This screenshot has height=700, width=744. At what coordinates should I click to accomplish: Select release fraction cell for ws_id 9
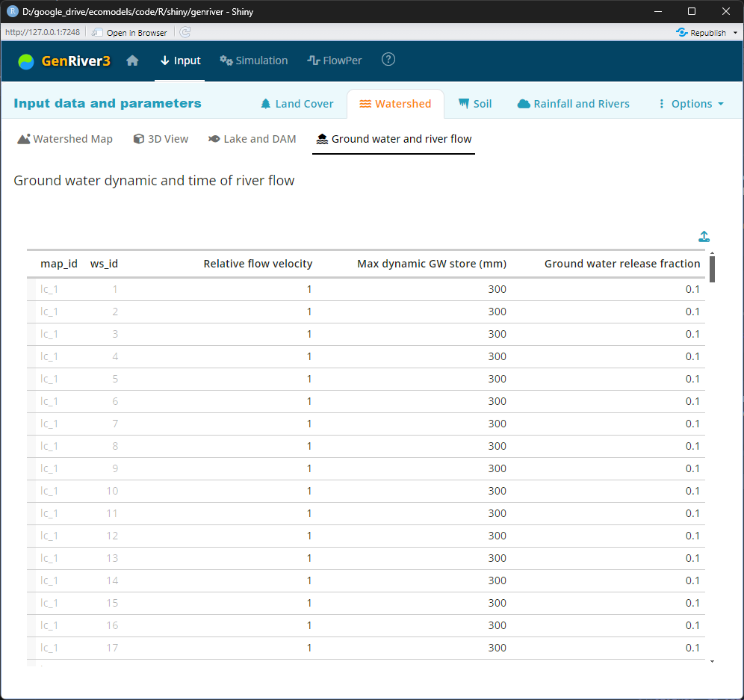point(608,468)
